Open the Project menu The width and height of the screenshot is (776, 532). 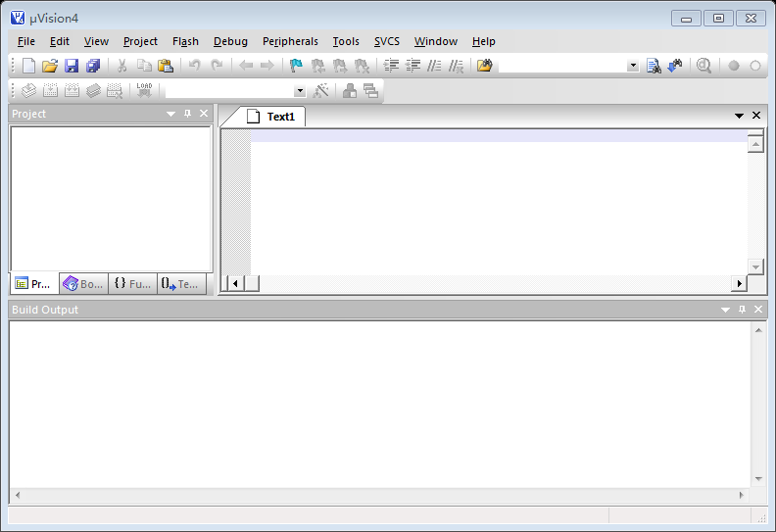tap(140, 41)
